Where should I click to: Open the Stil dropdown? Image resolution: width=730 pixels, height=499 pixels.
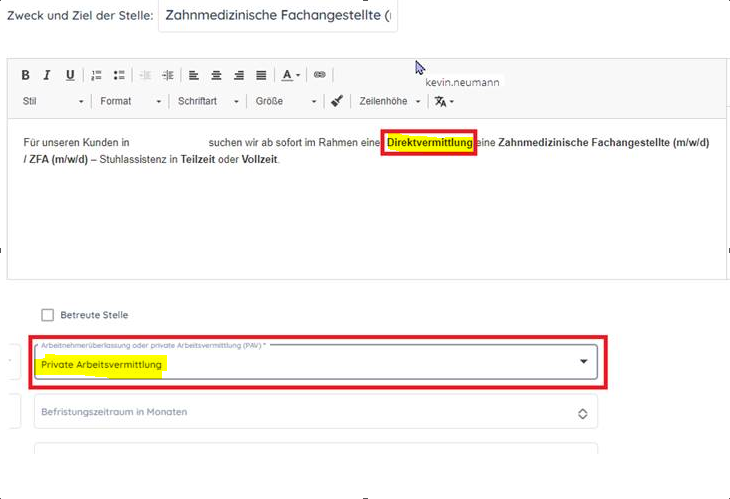[x=53, y=101]
